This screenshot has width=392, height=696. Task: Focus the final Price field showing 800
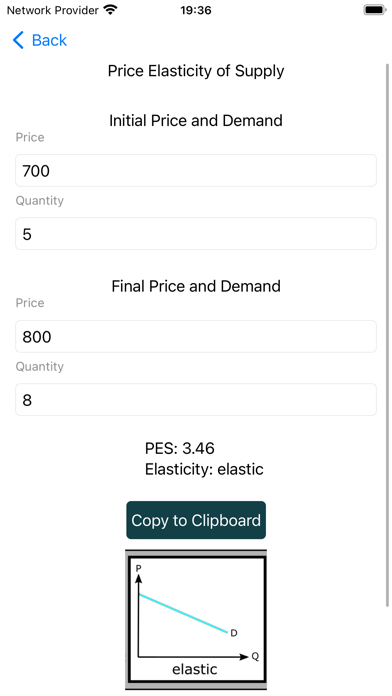coord(196,336)
